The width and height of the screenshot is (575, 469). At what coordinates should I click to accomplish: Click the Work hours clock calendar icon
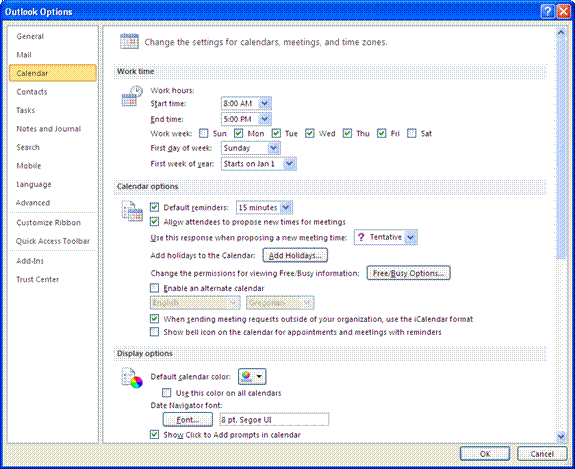coord(132,96)
